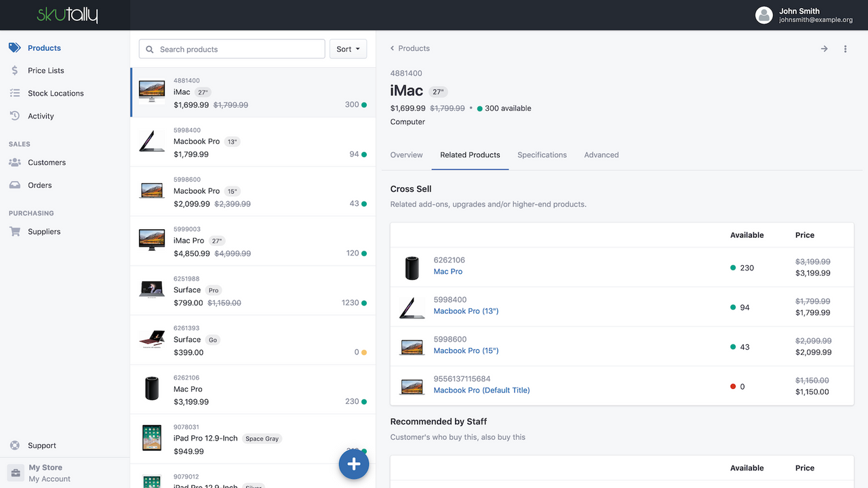Viewport: 868px width, 488px height.
Task: Click the Skutally logo
Action: click(67, 15)
